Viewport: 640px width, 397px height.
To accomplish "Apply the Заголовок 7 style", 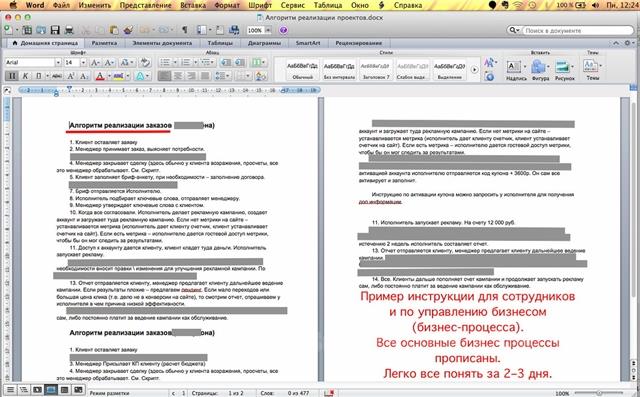I will click(375, 69).
